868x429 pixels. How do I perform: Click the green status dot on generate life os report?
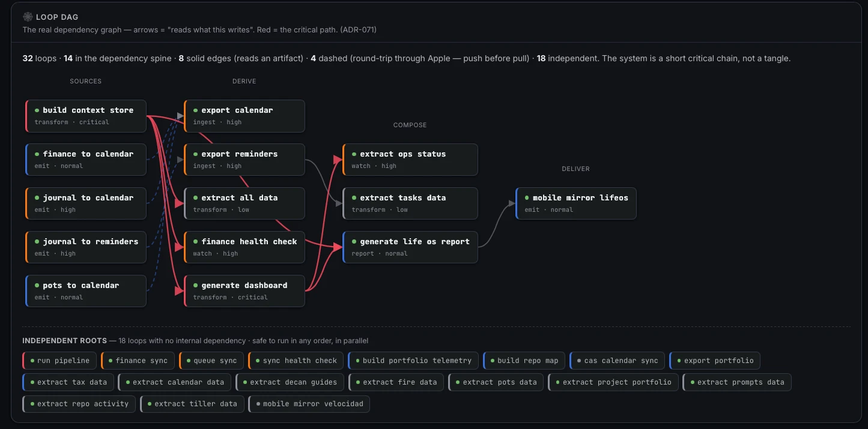click(354, 242)
